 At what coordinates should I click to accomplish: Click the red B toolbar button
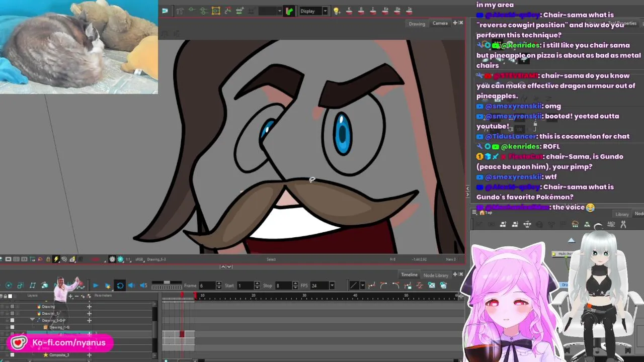[x=361, y=11]
